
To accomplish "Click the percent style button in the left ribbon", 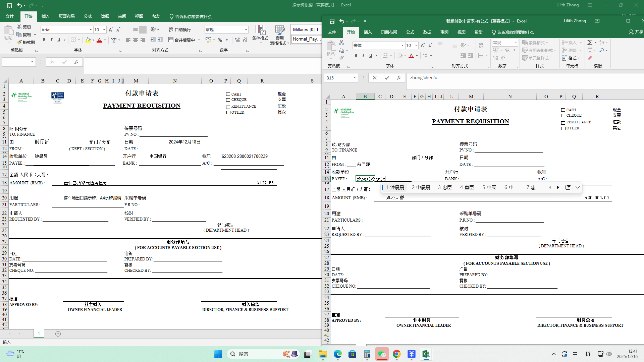I will coord(220,40).
